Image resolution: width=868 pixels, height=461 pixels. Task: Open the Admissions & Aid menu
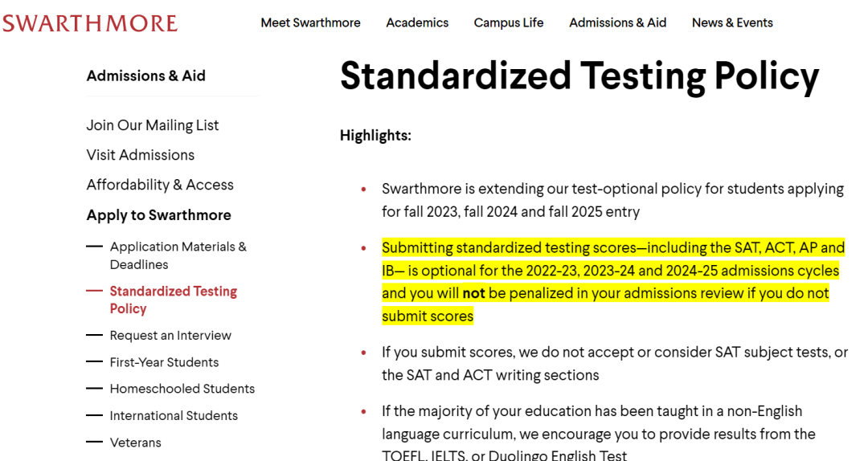click(618, 22)
